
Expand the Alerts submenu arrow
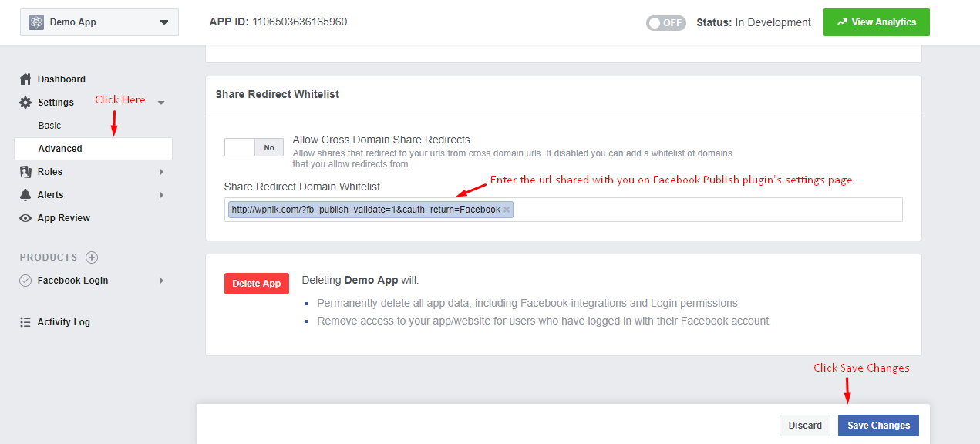pyautogui.click(x=161, y=195)
